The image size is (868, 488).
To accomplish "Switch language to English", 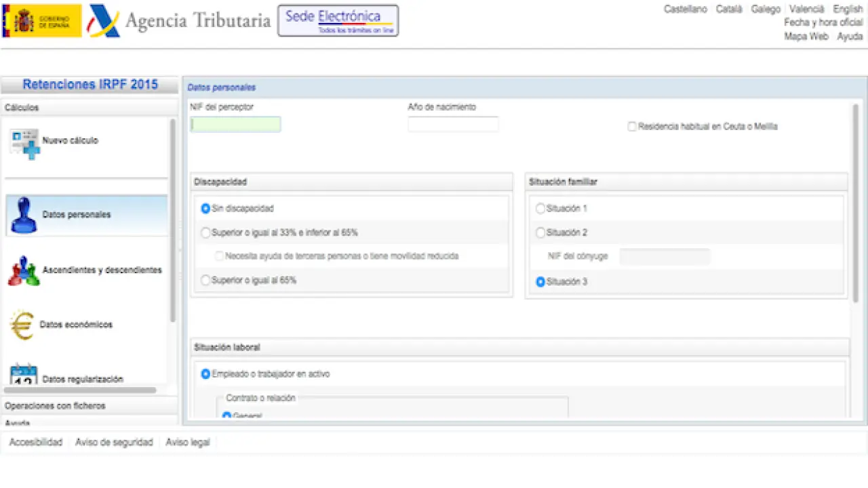I will pos(848,9).
